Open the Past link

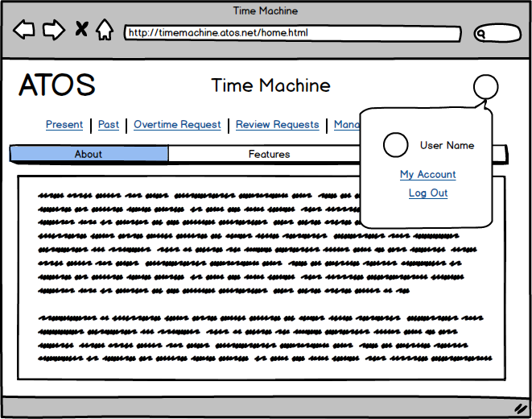pos(109,125)
